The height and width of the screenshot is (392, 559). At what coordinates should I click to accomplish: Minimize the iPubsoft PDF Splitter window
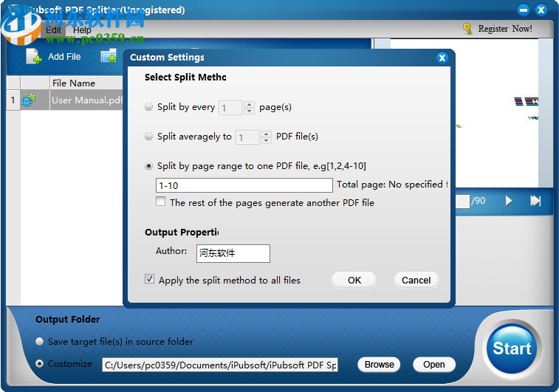[524, 10]
